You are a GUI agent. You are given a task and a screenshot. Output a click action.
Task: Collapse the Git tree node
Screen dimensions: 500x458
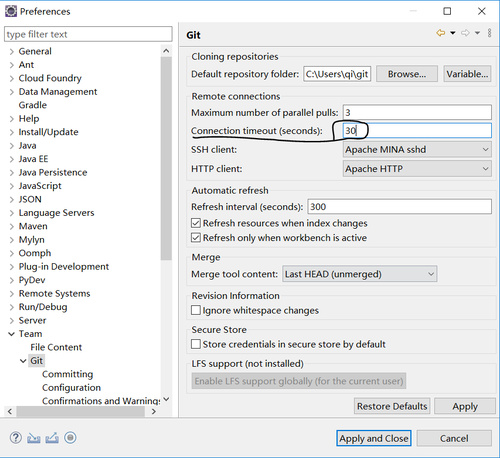pyautogui.click(x=23, y=361)
